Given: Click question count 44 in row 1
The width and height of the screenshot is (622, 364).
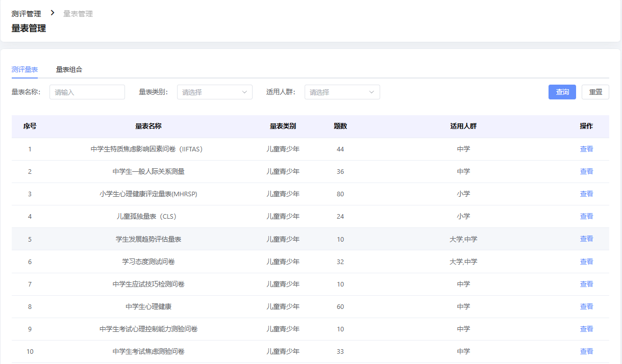Looking at the screenshot, I should (340, 149).
